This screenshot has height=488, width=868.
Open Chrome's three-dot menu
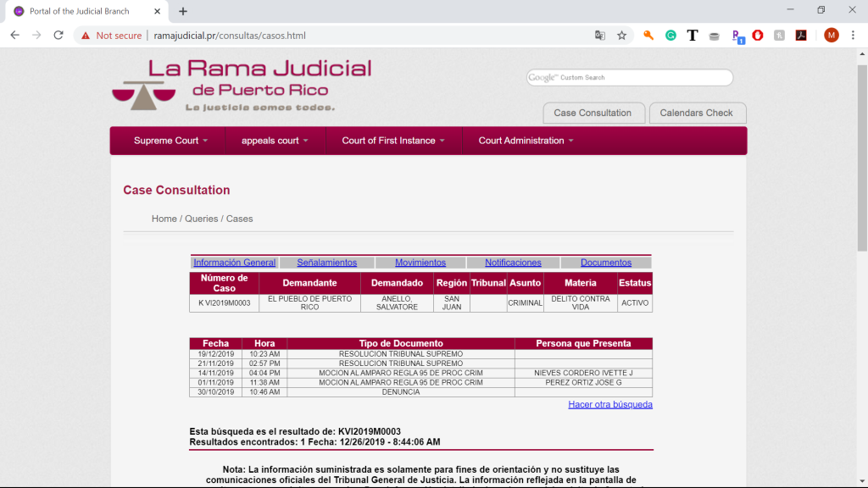(x=854, y=36)
